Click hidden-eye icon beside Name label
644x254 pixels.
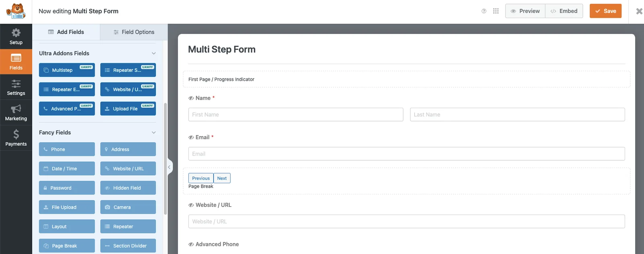(x=191, y=98)
